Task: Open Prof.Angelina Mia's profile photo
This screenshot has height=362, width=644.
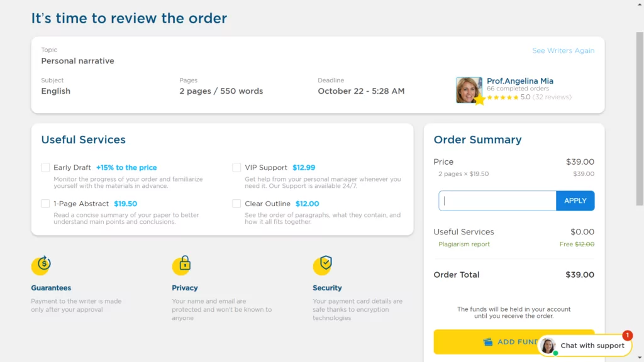Action: tap(469, 90)
